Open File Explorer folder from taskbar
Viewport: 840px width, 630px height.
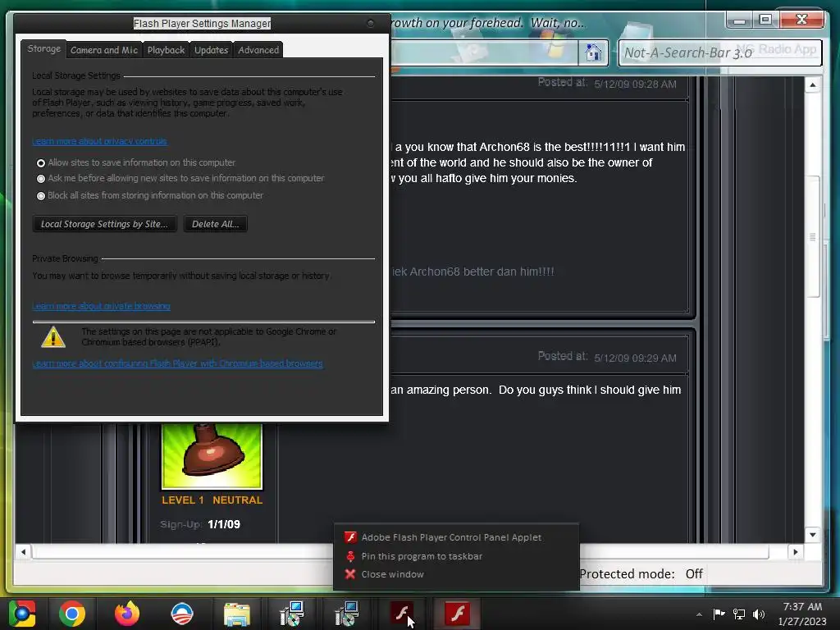tap(237, 614)
